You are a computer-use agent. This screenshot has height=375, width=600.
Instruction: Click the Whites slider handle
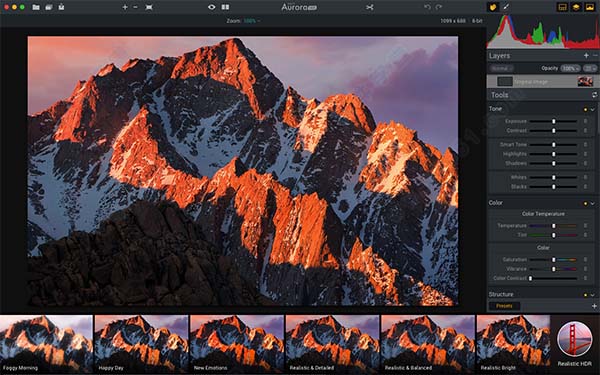(553, 178)
